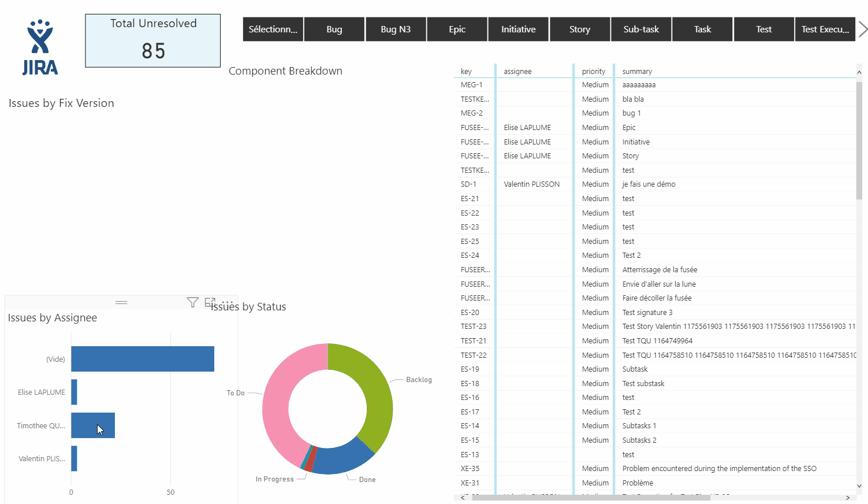Select the Epic issue type button

[x=457, y=29]
